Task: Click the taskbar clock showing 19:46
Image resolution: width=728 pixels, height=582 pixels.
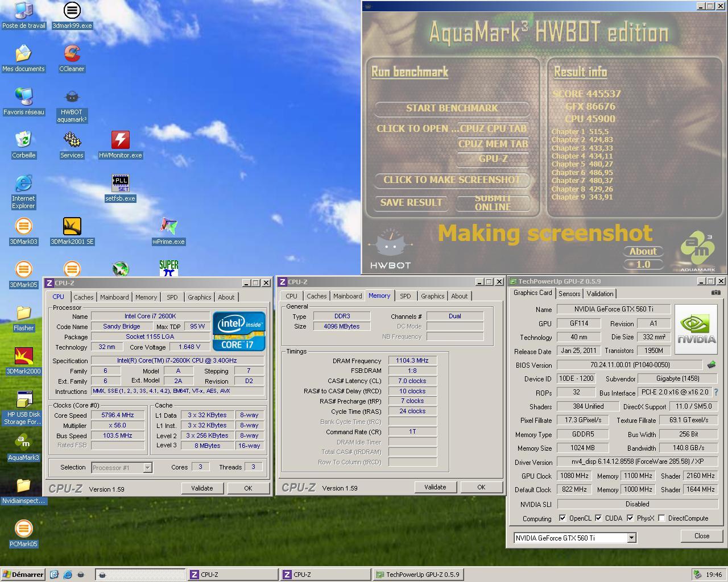Action: (714, 575)
